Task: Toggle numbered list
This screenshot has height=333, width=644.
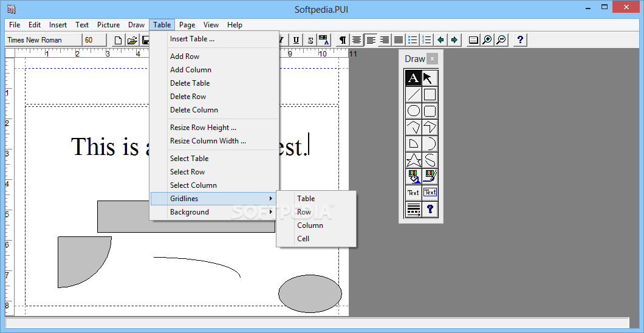Action: pos(426,40)
